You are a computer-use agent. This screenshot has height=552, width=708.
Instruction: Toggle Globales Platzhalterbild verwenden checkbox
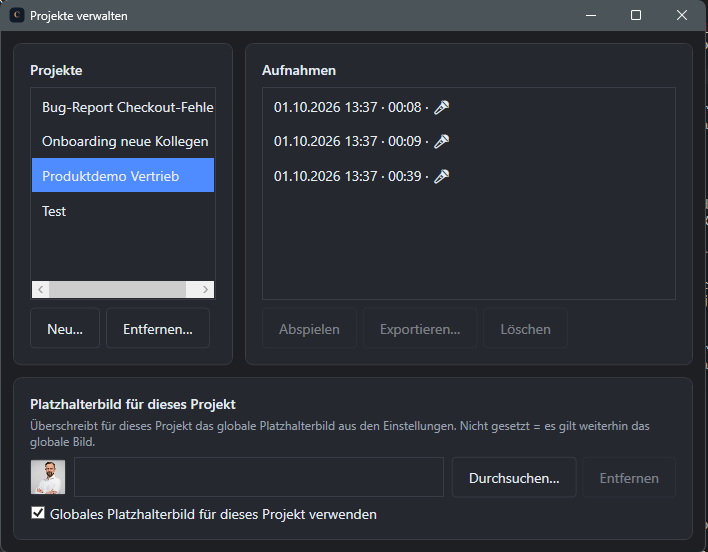pos(38,513)
